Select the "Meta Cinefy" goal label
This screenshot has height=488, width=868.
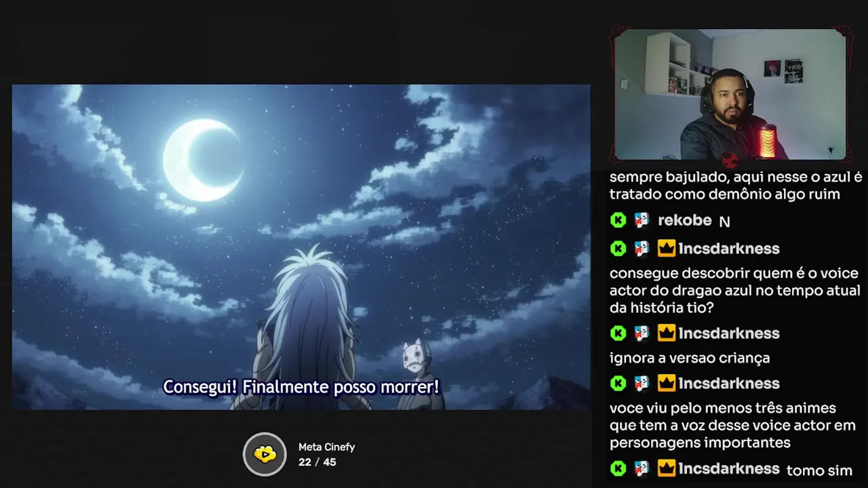pos(327,447)
